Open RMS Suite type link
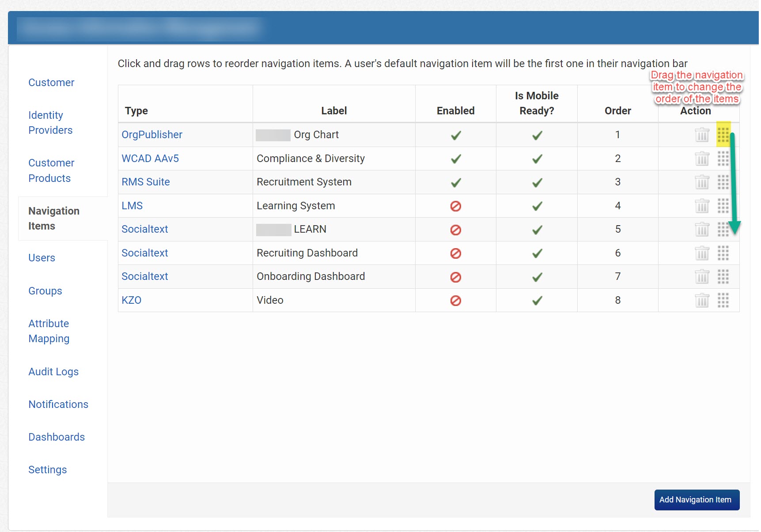 click(146, 182)
